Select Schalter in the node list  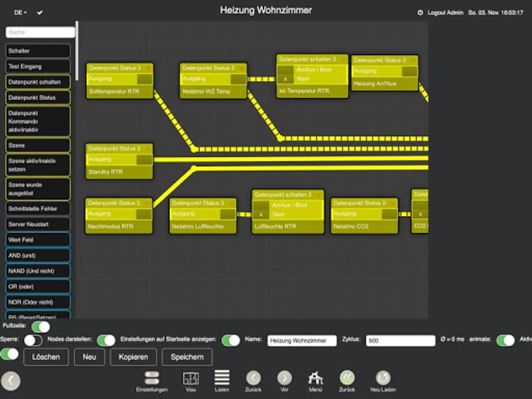pyautogui.click(x=38, y=51)
